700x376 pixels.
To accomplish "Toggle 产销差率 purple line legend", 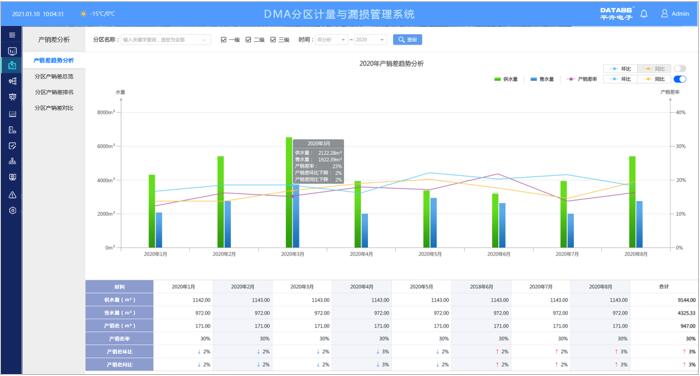I will pos(582,79).
